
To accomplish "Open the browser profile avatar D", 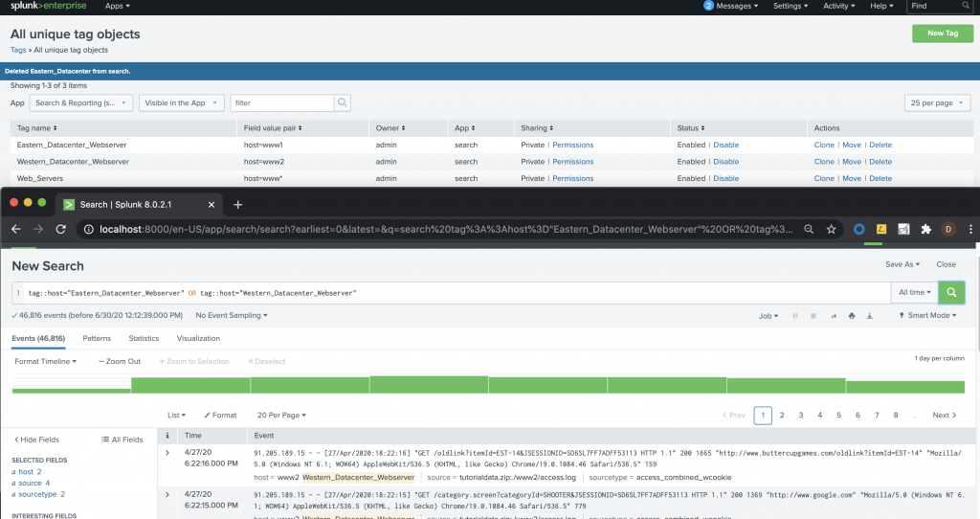I will pyautogui.click(x=948, y=229).
